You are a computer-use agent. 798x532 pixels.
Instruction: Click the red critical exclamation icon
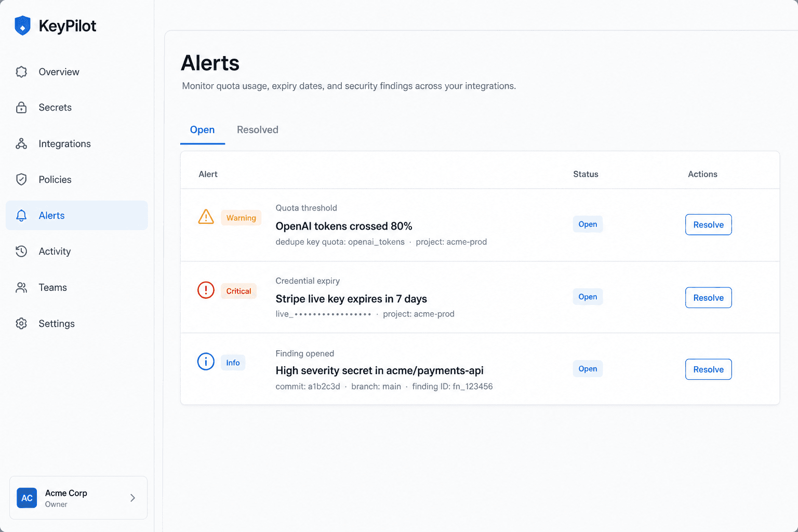coord(206,290)
